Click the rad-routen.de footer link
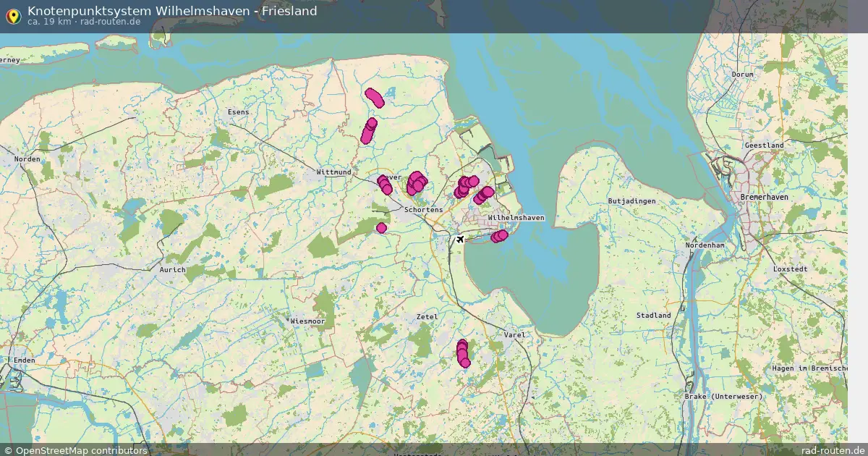The height and width of the screenshot is (456, 868). tap(833, 450)
